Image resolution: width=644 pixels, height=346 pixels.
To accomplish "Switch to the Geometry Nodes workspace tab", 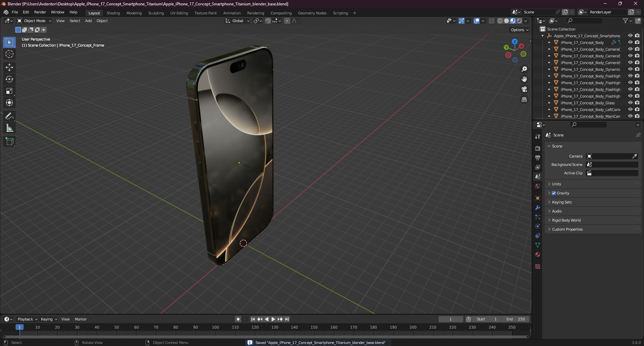I will click(x=312, y=13).
